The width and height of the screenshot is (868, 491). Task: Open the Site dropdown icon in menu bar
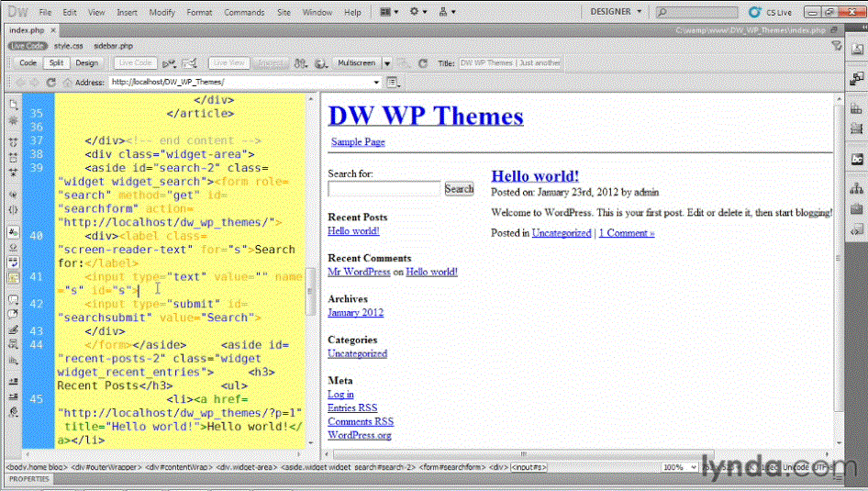pyautogui.click(x=447, y=12)
